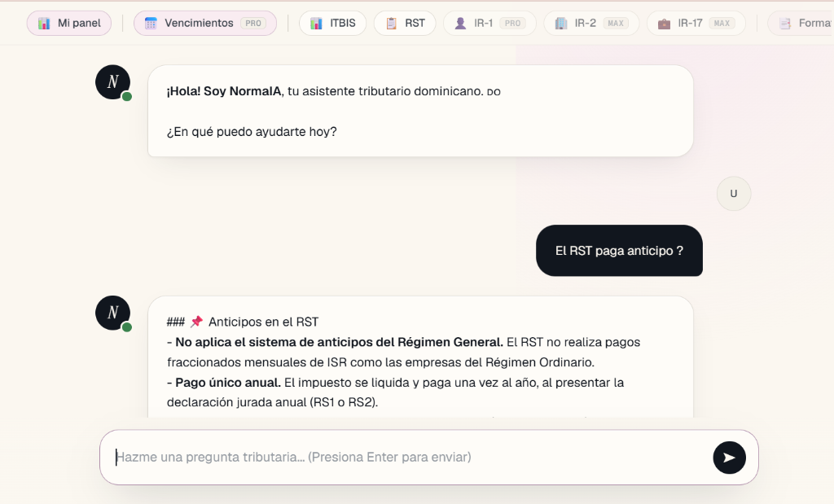Click the person icon beside IR-1
Image resolution: width=834 pixels, height=504 pixels.
(461, 24)
